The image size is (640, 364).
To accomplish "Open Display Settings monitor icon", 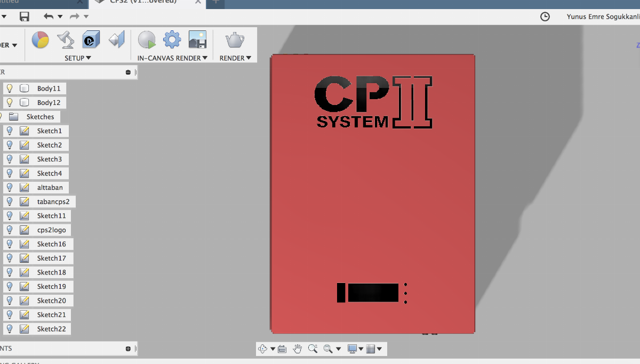I will click(352, 349).
